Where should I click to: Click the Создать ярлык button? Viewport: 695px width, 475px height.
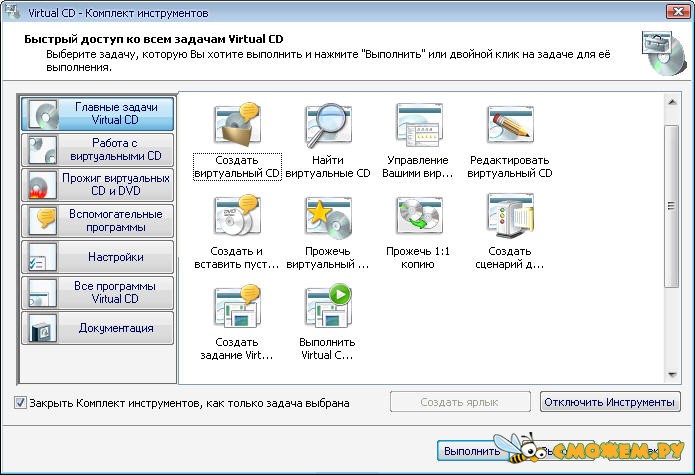[460, 402]
